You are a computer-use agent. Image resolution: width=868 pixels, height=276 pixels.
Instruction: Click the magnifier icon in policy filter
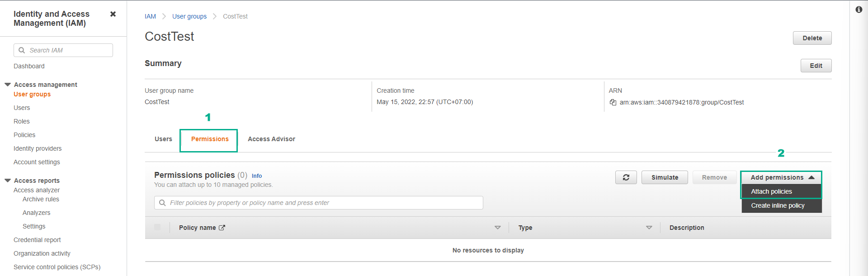pos(162,203)
